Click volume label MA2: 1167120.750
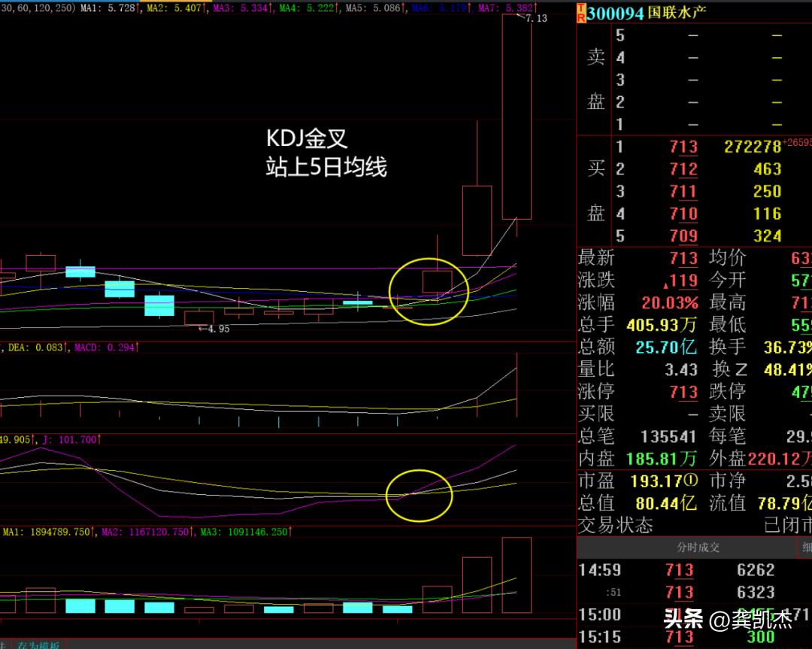 tap(146, 532)
